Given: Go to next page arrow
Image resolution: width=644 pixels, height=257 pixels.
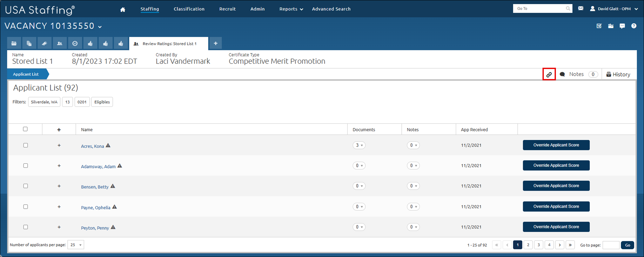Looking at the screenshot, I should pyautogui.click(x=560, y=245).
